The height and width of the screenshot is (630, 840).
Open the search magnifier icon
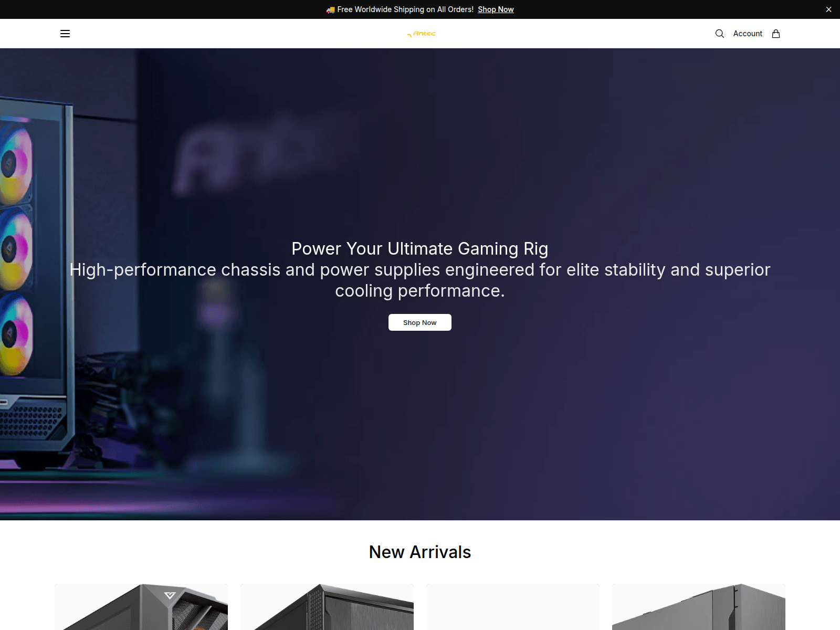pyautogui.click(x=720, y=34)
